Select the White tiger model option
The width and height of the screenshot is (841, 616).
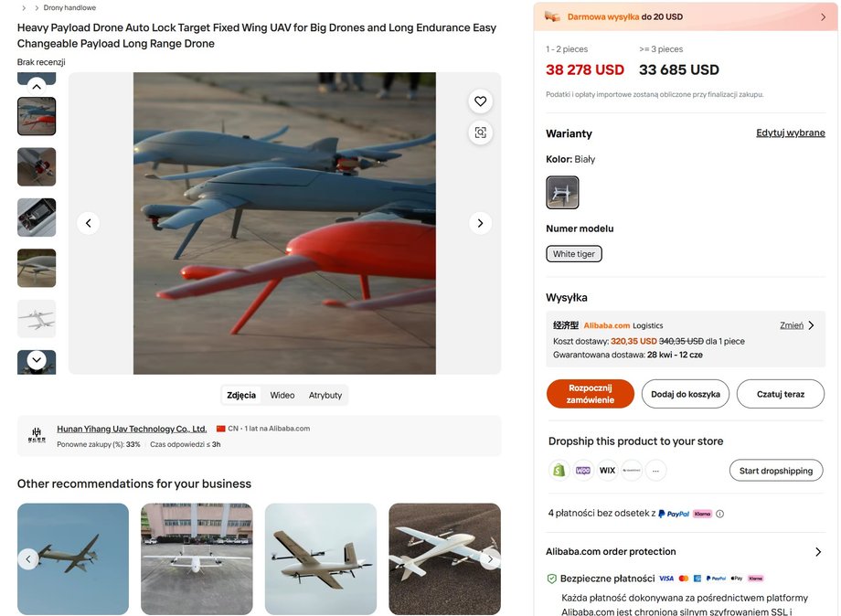573,253
